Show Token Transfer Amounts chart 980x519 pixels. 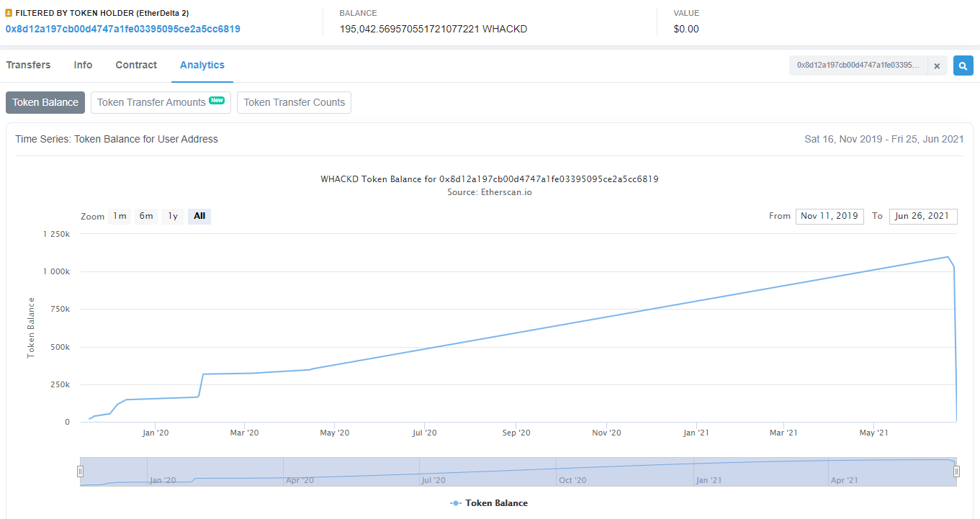pos(161,102)
